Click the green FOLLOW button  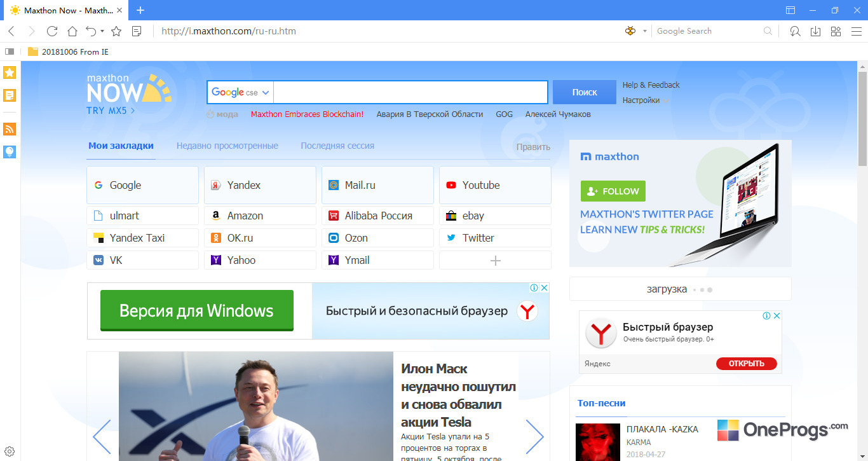pos(613,191)
